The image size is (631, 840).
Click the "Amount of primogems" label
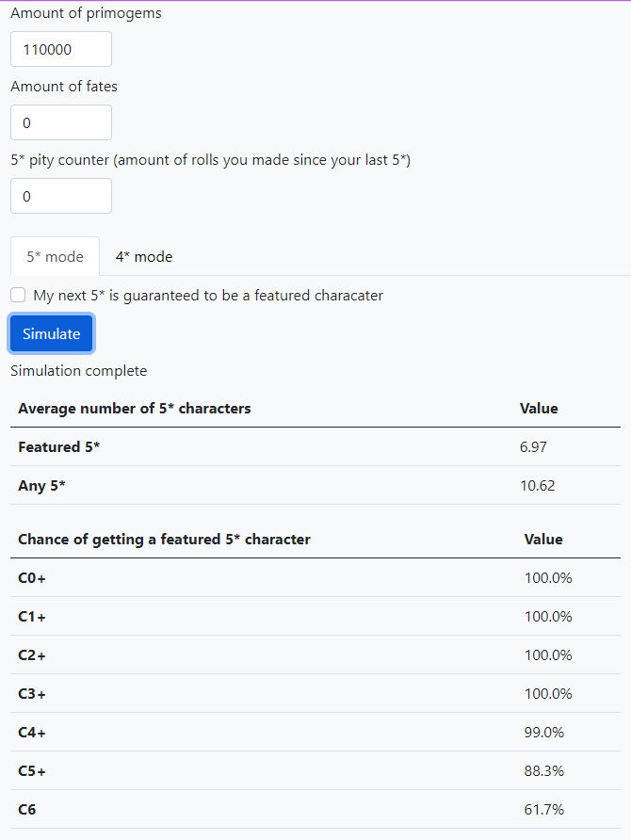(x=86, y=13)
